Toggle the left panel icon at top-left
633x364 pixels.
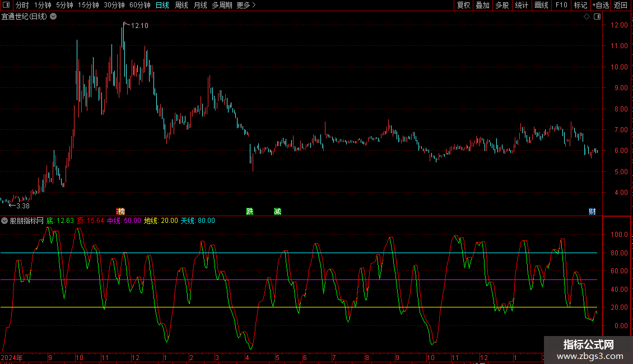(6, 5)
